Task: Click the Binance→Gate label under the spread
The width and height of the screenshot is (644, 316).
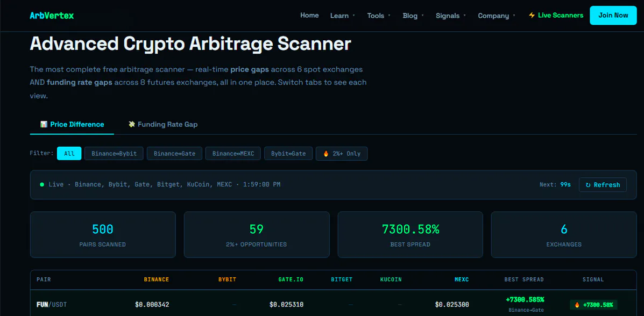Action: click(526, 310)
